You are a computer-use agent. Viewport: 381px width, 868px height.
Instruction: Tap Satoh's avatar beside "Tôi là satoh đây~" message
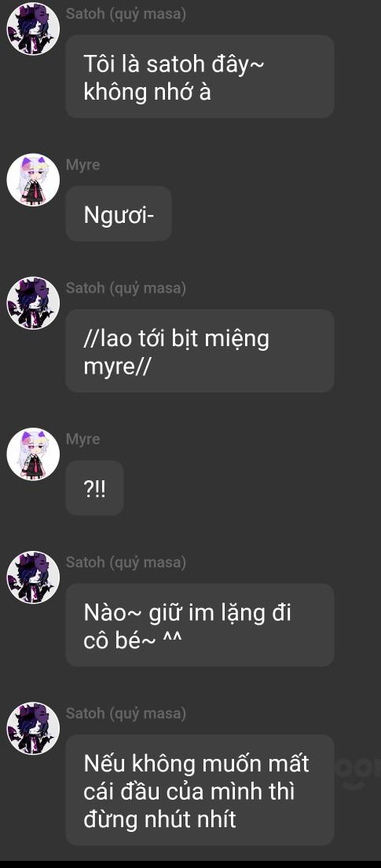point(33,29)
